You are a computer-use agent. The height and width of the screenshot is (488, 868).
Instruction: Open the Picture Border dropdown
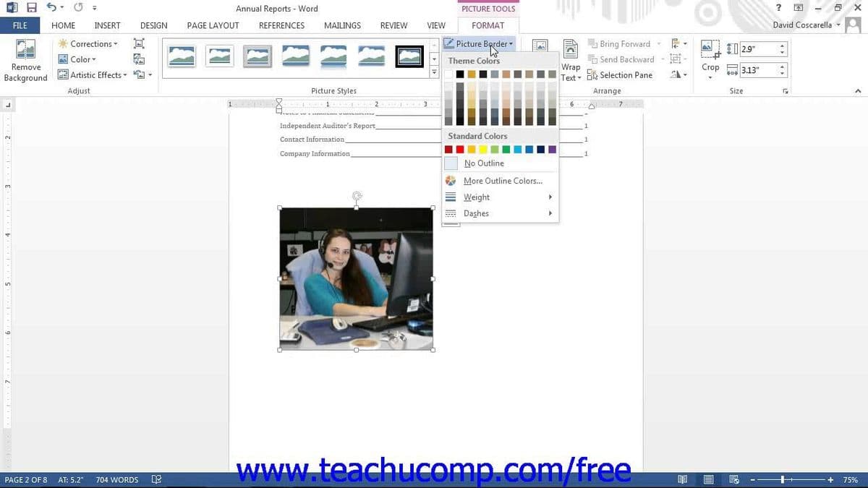click(x=478, y=44)
